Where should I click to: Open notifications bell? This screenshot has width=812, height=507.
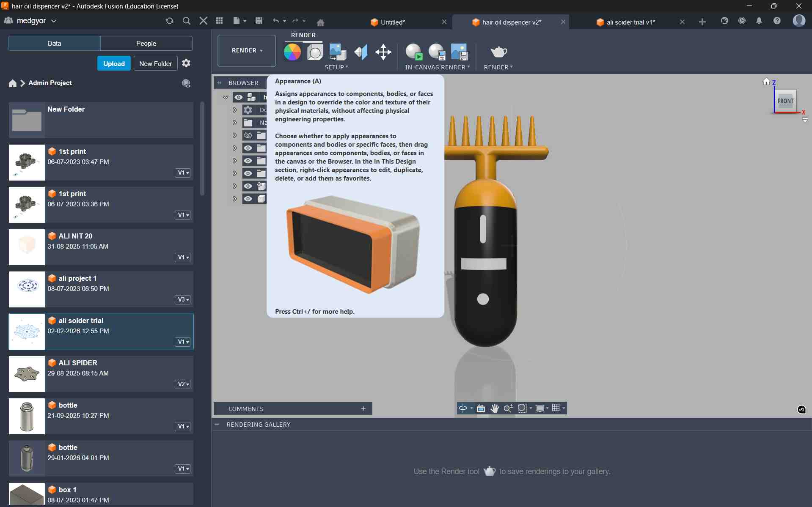pyautogui.click(x=759, y=21)
